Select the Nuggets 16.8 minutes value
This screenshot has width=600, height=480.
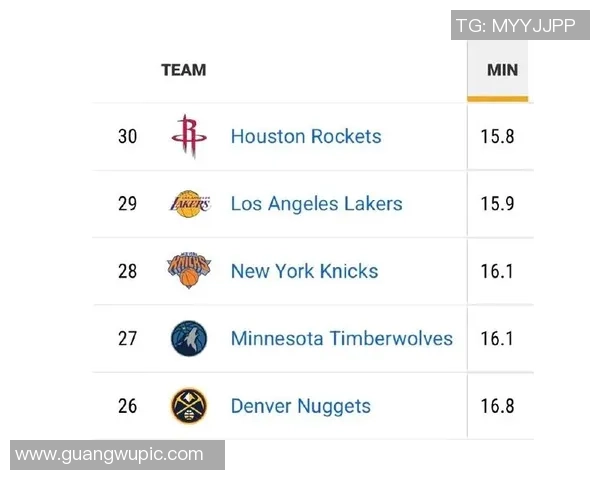point(497,406)
